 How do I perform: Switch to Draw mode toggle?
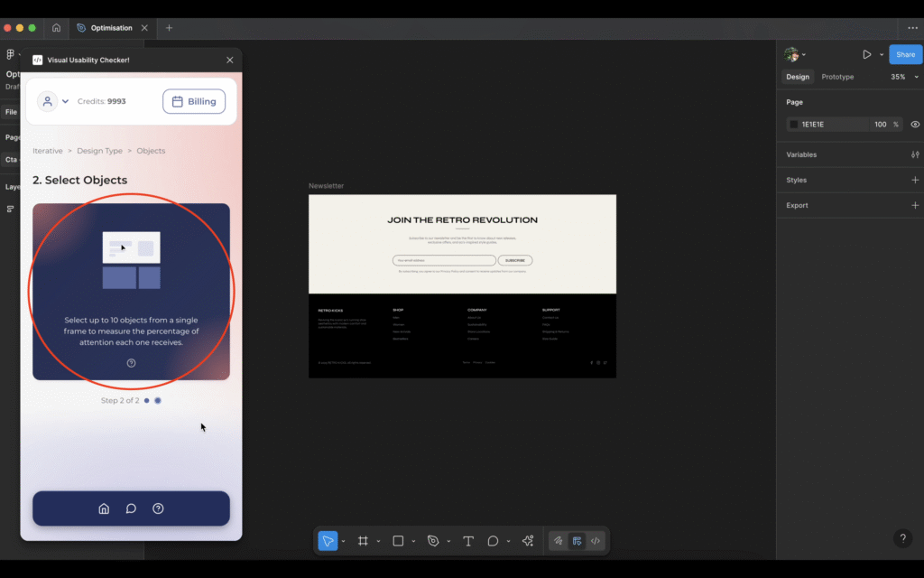[559, 541]
